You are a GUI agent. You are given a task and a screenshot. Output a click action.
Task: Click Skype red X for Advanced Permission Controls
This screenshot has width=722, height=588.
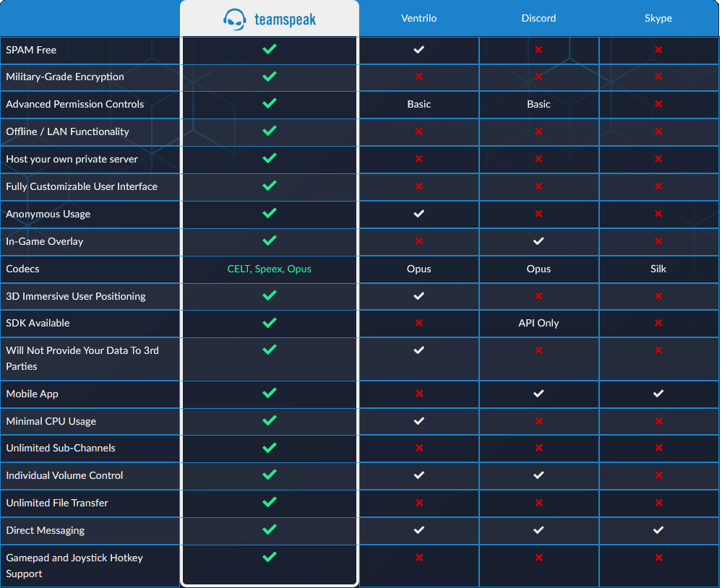tap(658, 104)
